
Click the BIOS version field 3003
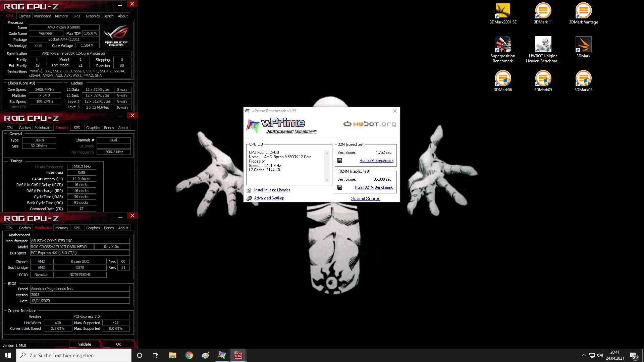pyautogui.click(x=80, y=295)
